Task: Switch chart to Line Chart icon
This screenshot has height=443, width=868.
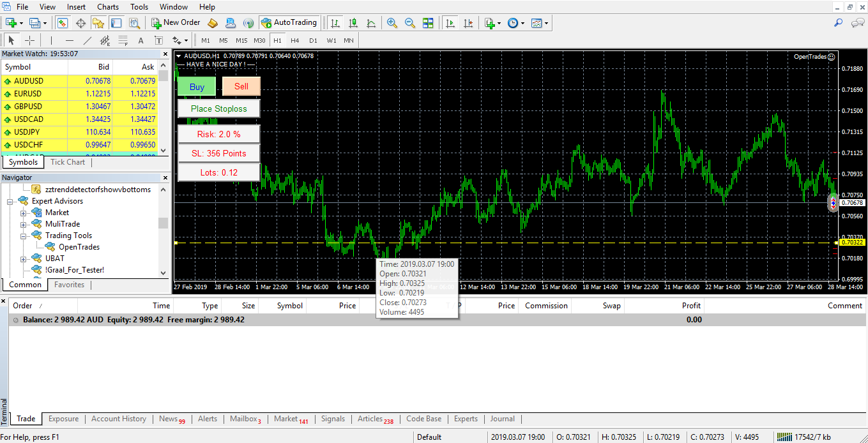Action: click(371, 23)
